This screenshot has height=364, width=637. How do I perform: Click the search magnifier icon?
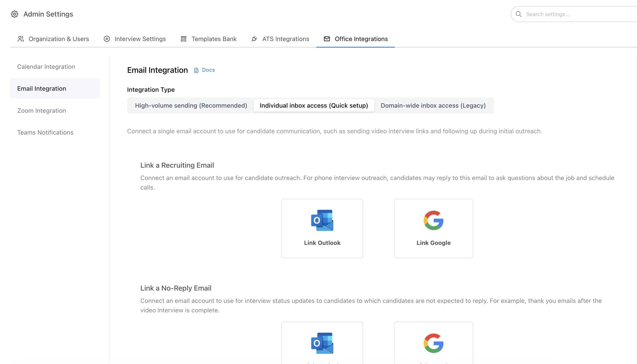click(x=519, y=14)
